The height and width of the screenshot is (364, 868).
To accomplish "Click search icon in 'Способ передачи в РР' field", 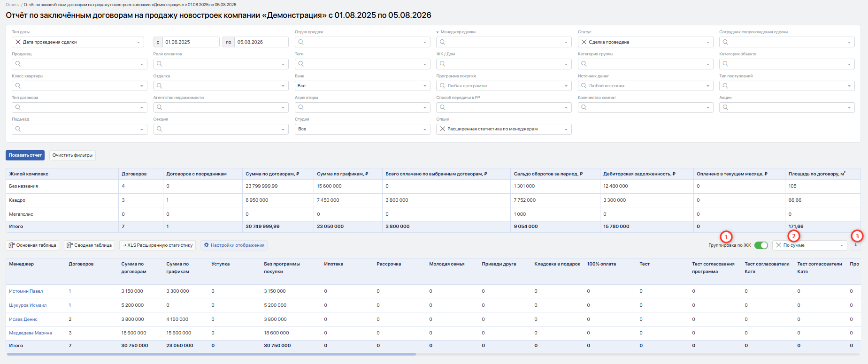I will 442,107.
